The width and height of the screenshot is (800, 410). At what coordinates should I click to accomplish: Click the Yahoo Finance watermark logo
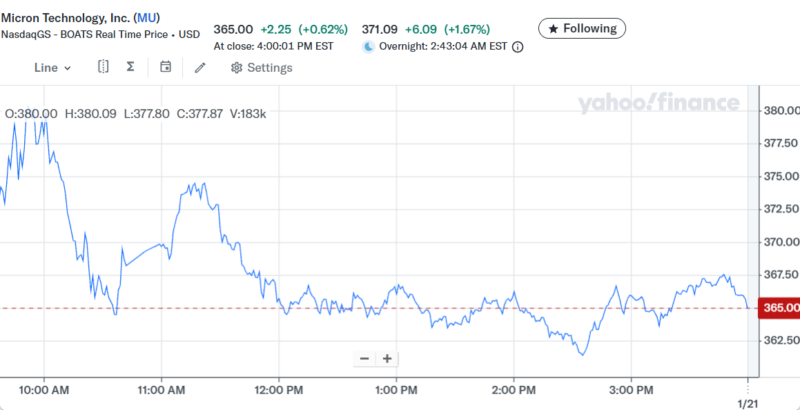(x=657, y=103)
